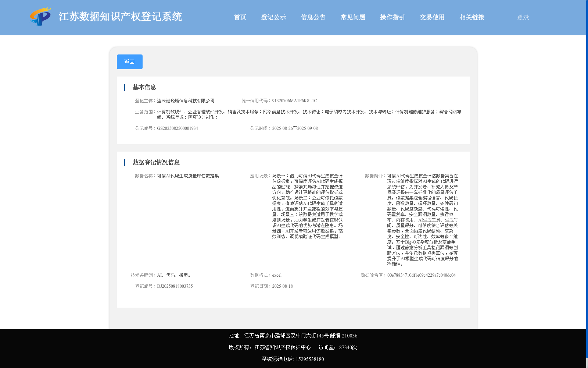Image resolution: width=588 pixels, height=368 pixels.
Task: Click the 基本信息 section heading
Action: tap(144, 87)
